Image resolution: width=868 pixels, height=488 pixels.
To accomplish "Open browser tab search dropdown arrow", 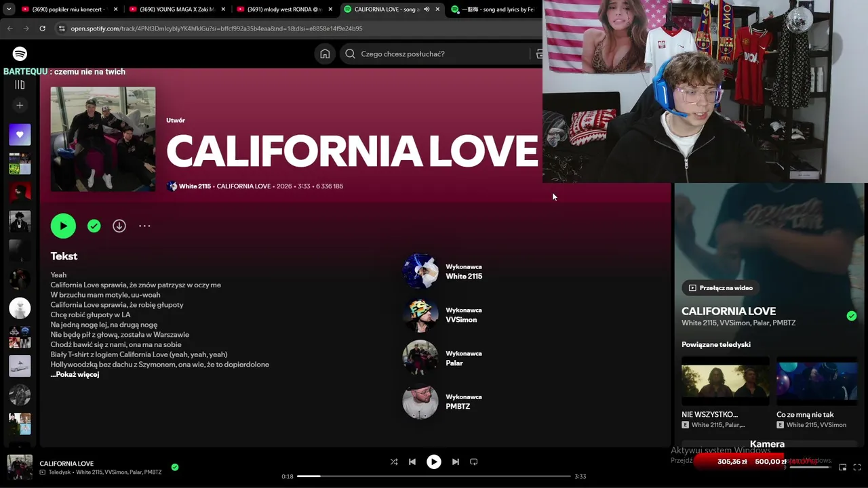I will pos(9,9).
